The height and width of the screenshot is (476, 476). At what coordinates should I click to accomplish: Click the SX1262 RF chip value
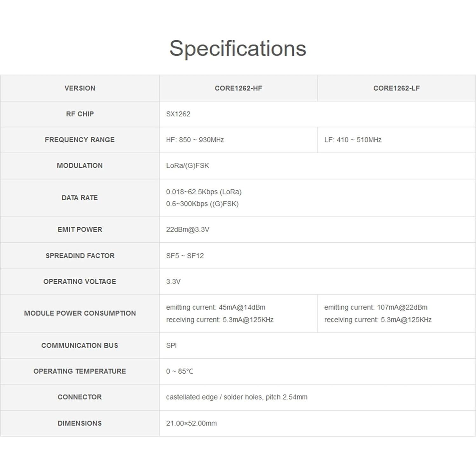(x=178, y=114)
